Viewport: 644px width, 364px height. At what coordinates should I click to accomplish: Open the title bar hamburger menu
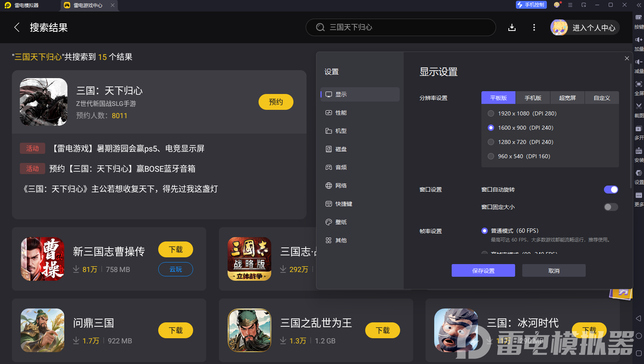(570, 5)
